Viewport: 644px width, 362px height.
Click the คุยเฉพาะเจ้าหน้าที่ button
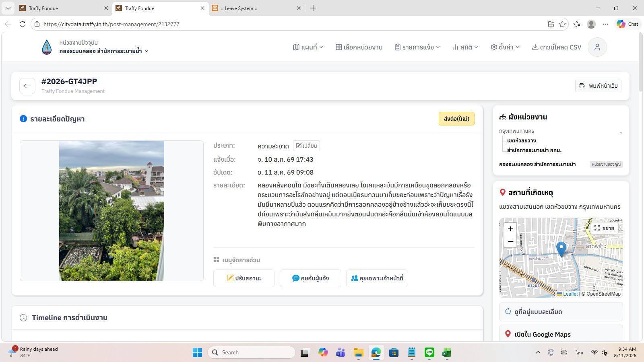(377, 278)
